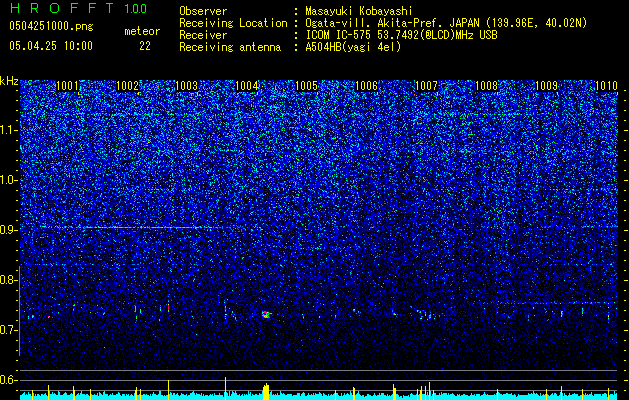The width and height of the screenshot is (629, 400).
Task: Click the HROFFT 1.0.0 title text
Action: [78, 8]
